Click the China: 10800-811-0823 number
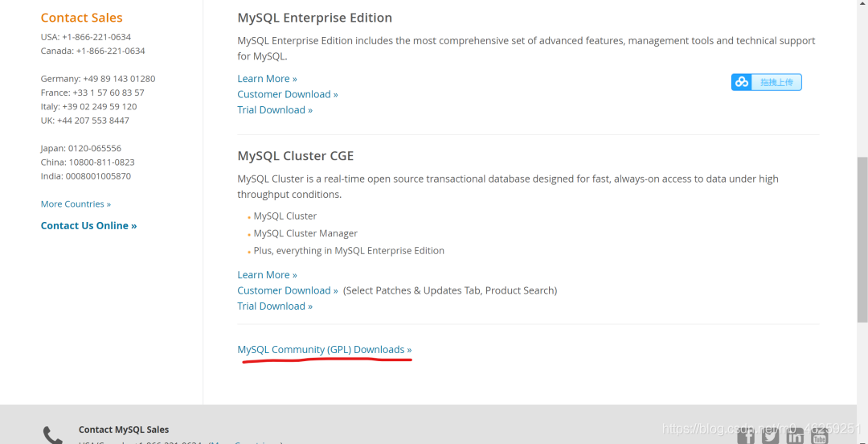This screenshot has width=868, height=444. pyautogui.click(x=88, y=162)
